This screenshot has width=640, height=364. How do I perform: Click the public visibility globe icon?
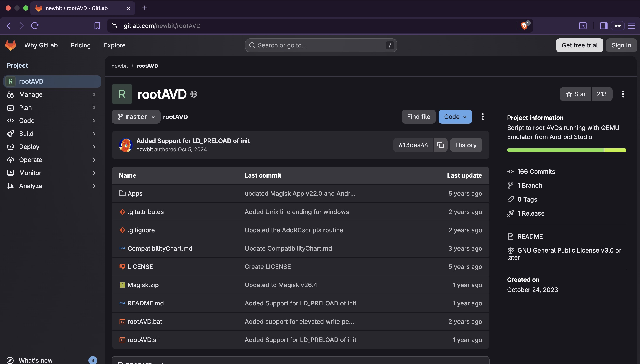tap(194, 94)
